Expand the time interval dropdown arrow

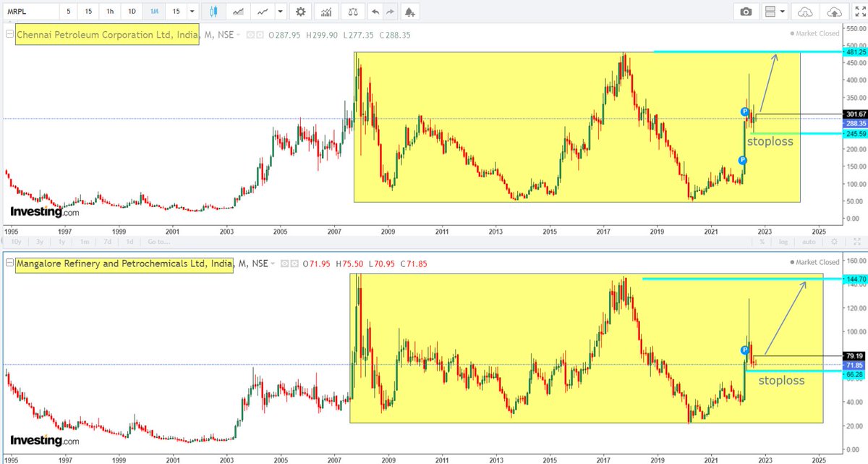(192, 12)
